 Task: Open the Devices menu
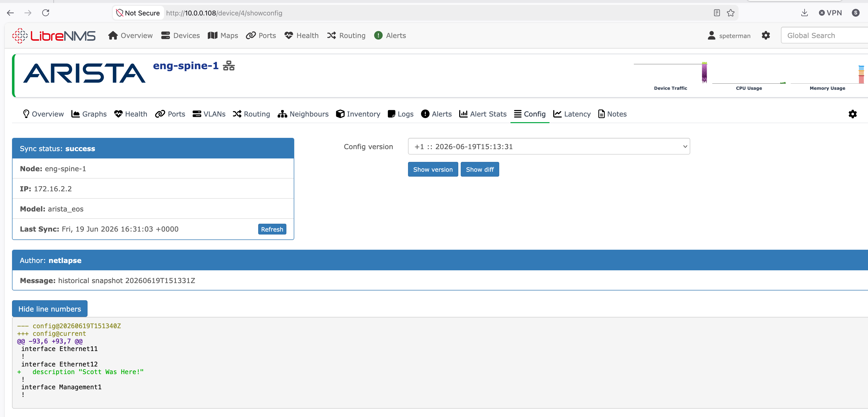coord(180,35)
